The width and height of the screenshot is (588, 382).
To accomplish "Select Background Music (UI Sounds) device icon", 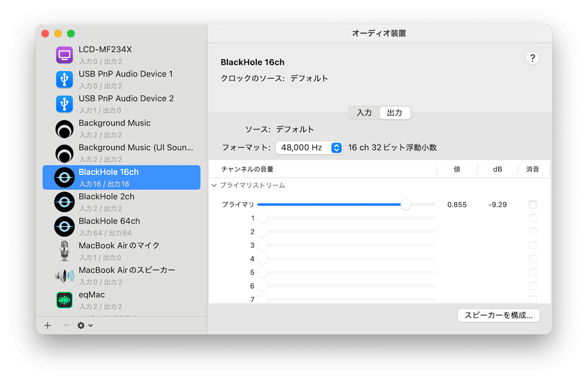I will click(x=64, y=153).
